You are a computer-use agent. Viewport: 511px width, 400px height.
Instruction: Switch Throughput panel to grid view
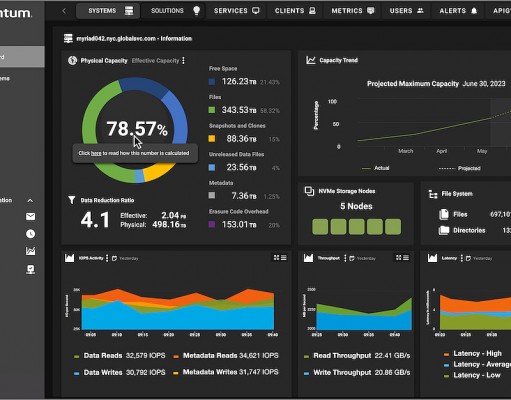click(x=399, y=258)
